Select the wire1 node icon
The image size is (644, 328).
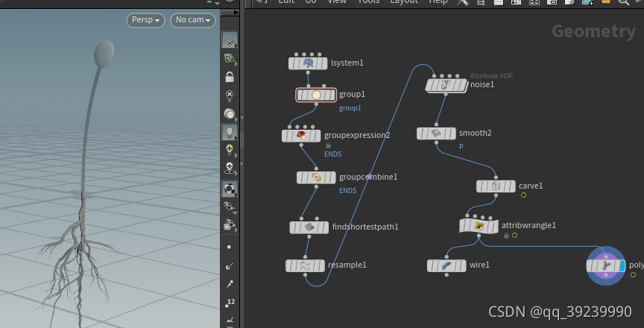[446, 265]
